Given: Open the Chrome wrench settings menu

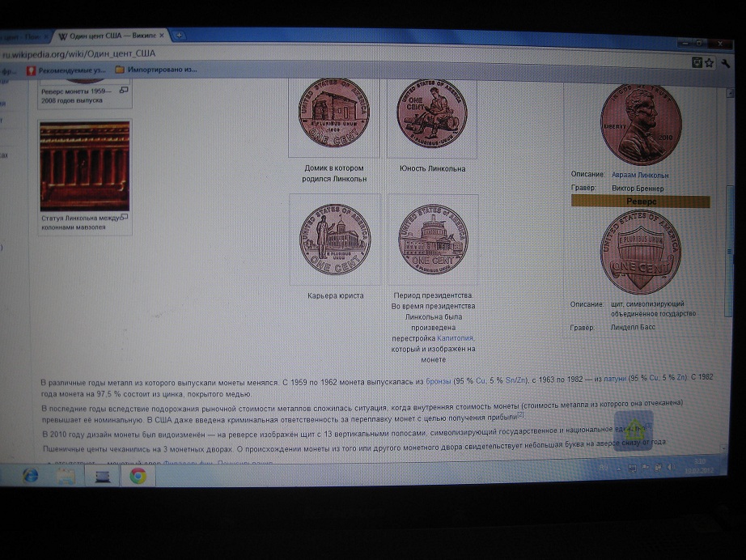Looking at the screenshot, I should click(726, 63).
